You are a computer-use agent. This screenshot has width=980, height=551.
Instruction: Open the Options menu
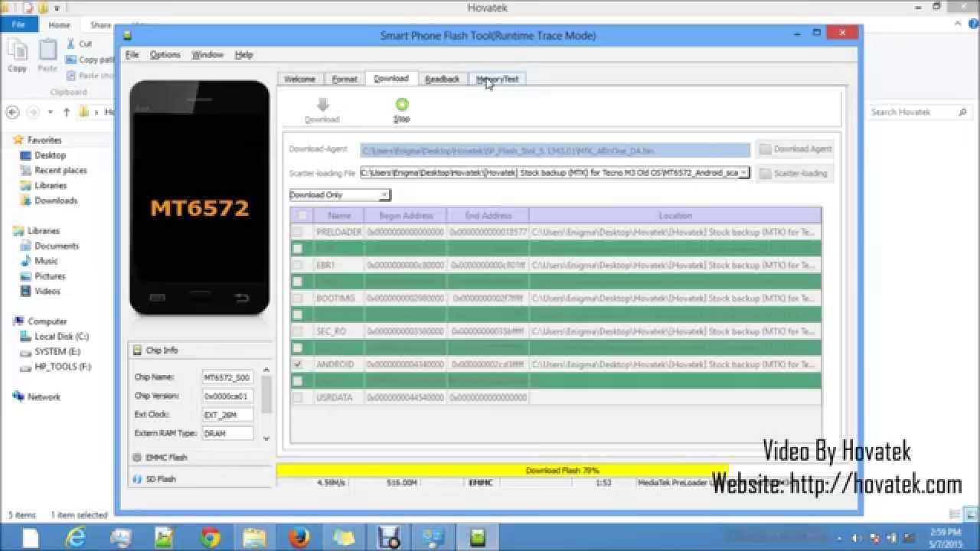pos(165,55)
